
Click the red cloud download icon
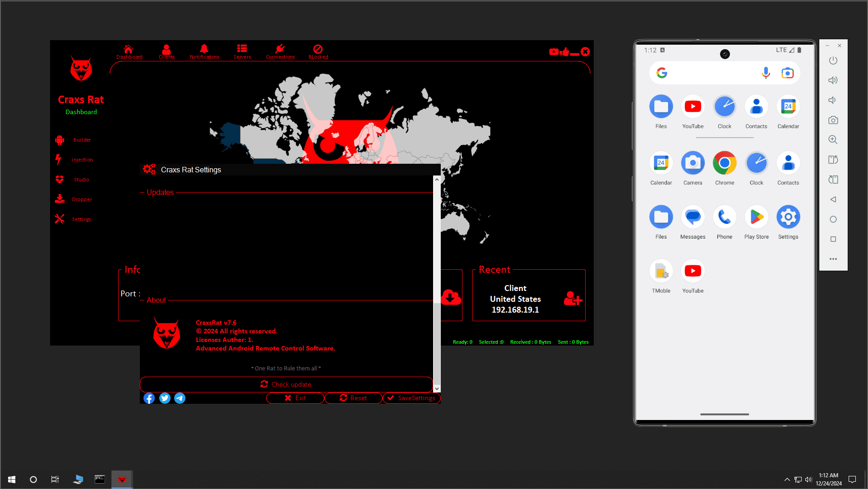pos(451,297)
